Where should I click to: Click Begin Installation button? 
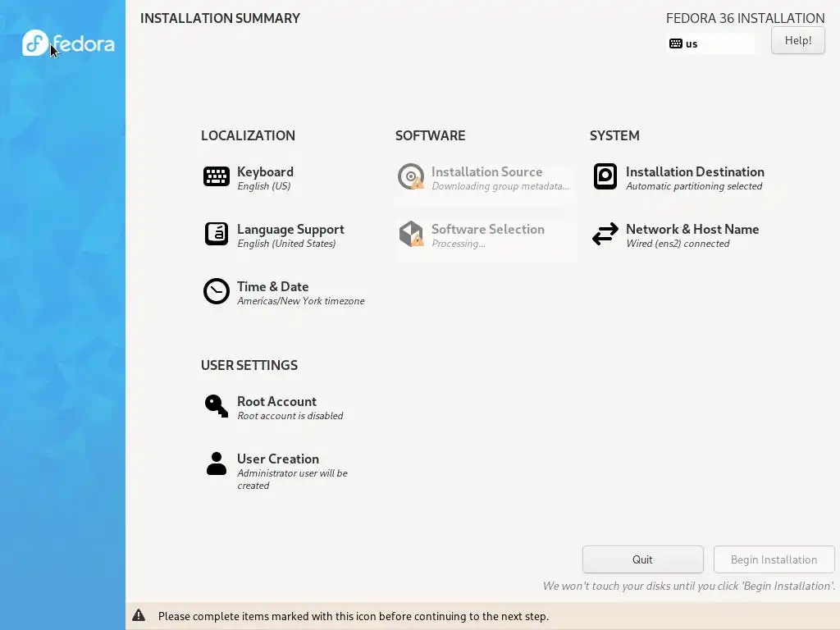click(x=774, y=559)
